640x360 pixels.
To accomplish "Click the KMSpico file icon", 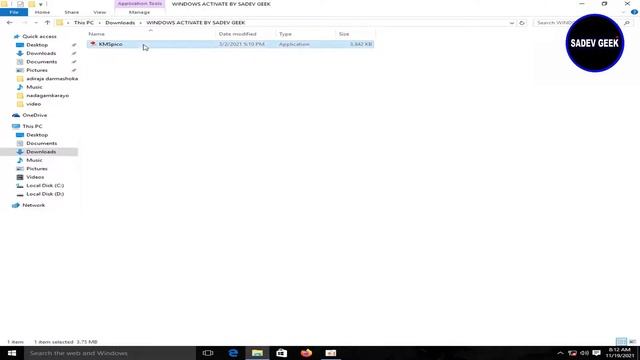I will (93, 44).
